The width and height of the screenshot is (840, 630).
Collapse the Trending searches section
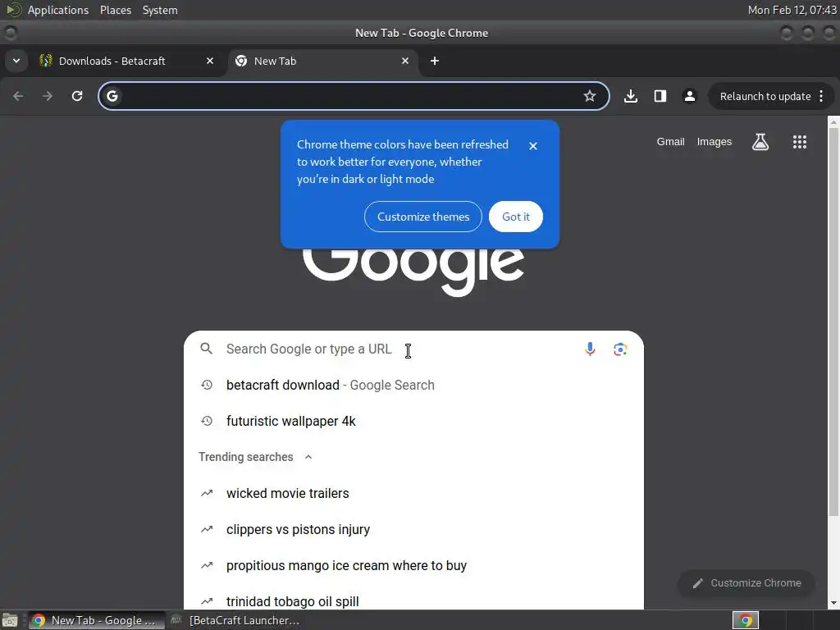(308, 457)
